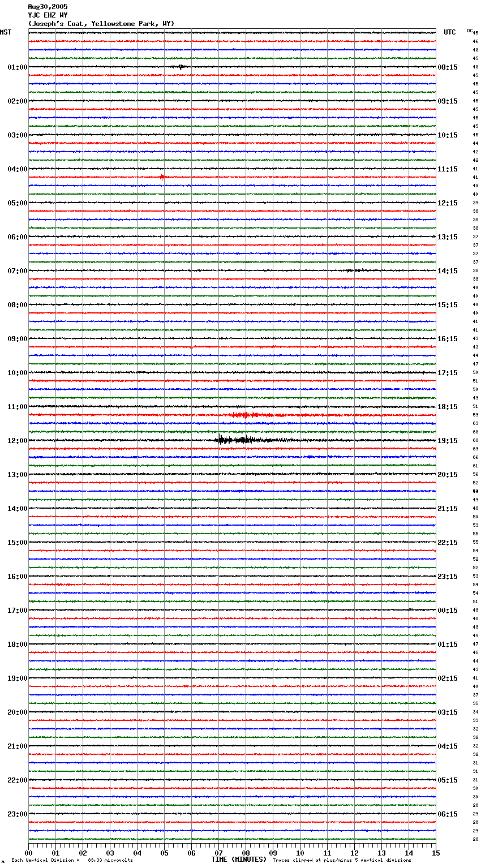The height and width of the screenshot is (868, 481).
Task: Click the 14:00 MST hour label
Action: click(18, 509)
